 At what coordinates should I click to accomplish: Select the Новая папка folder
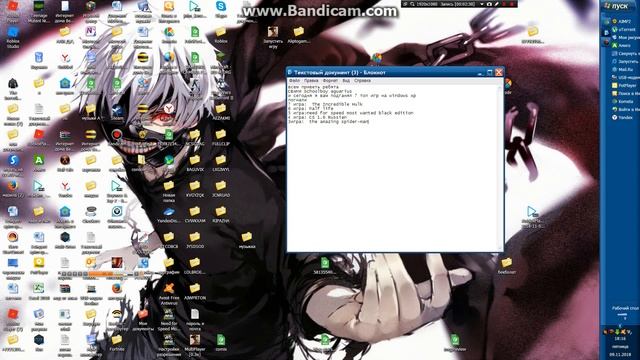click(x=169, y=191)
